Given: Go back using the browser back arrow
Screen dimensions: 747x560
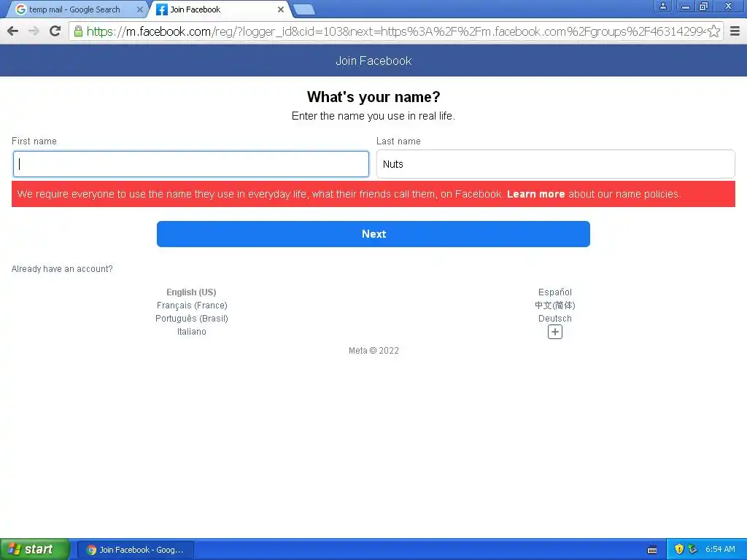Looking at the screenshot, I should (x=13, y=31).
